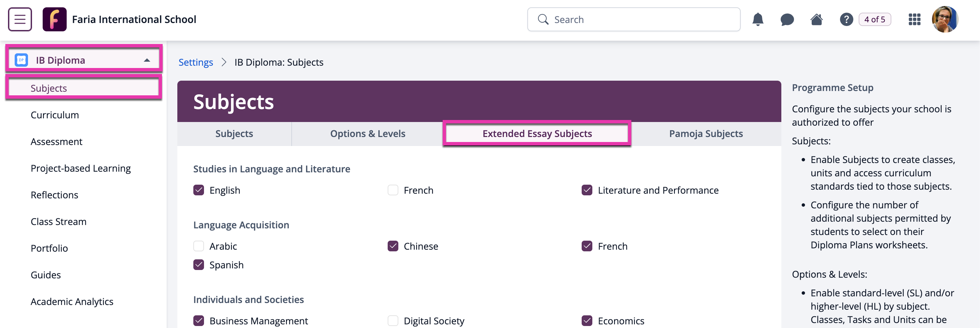This screenshot has height=328, width=980.
Task: Collapse the IB Diploma dropdown arrow
Action: pos(147,60)
